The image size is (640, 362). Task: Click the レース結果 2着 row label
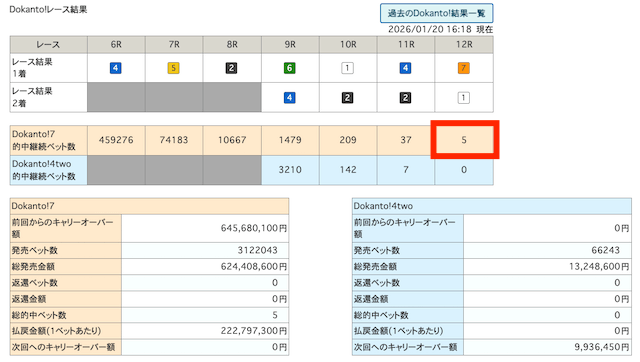click(x=49, y=97)
